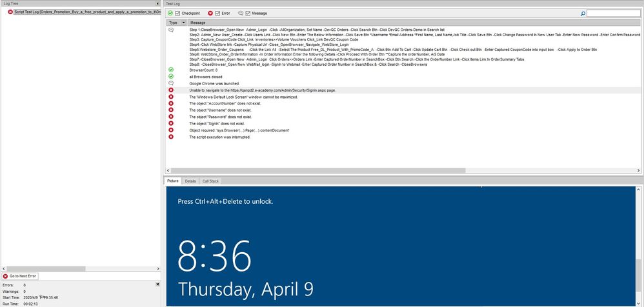Select 'Object required: sys.Browser' entry
Viewport: 644px width, 307px height.
pyautogui.click(x=239, y=130)
